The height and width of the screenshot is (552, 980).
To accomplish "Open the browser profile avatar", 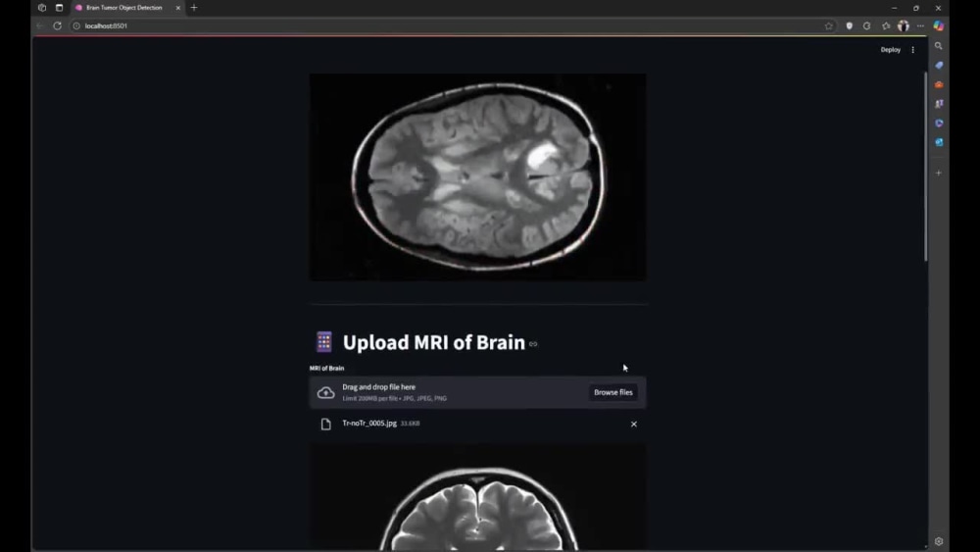I will coord(904,25).
